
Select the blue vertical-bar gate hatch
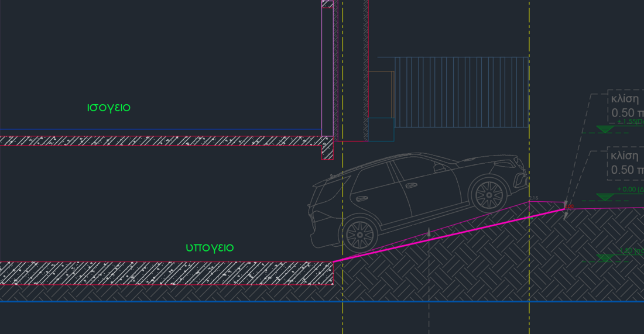461,92
